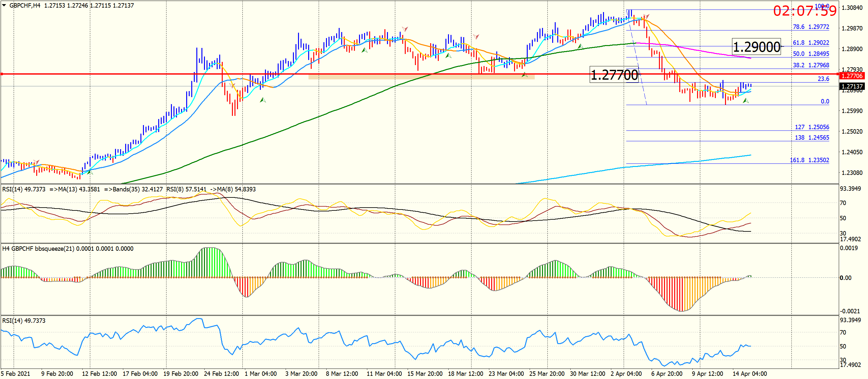868x379 pixels.
Task: Click red sell arrow above 11 Mar candles
Action: [405, 29]
